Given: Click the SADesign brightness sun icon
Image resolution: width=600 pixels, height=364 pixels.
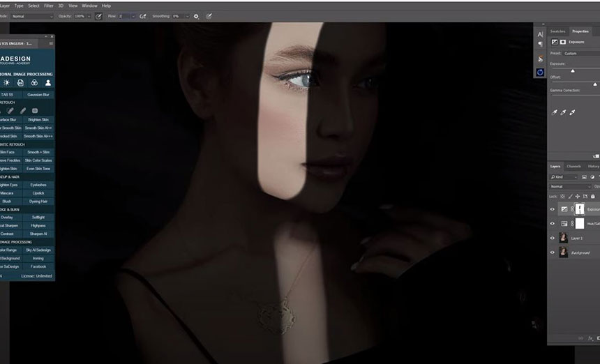Looking at the screenshot, I should (6, 82).
